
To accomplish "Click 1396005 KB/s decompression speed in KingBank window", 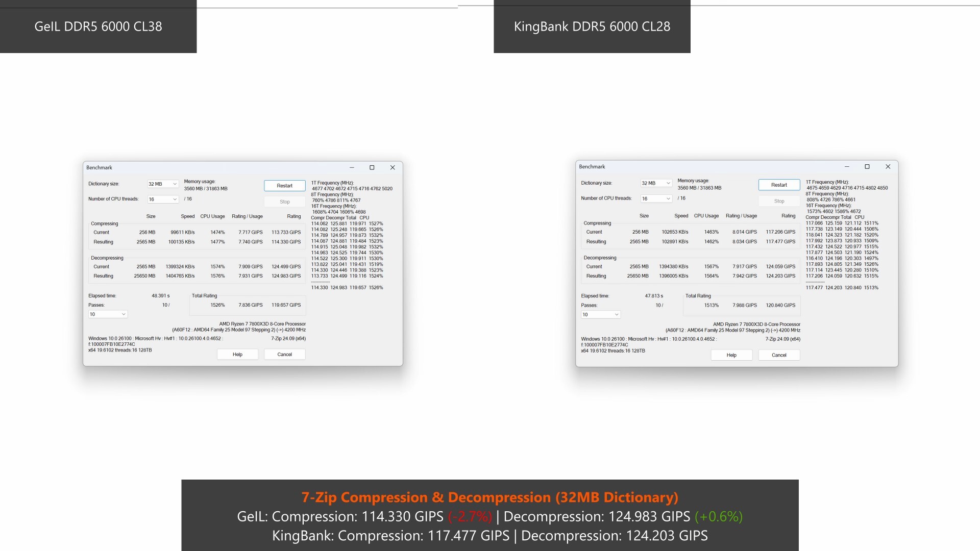I will point(673,276).
